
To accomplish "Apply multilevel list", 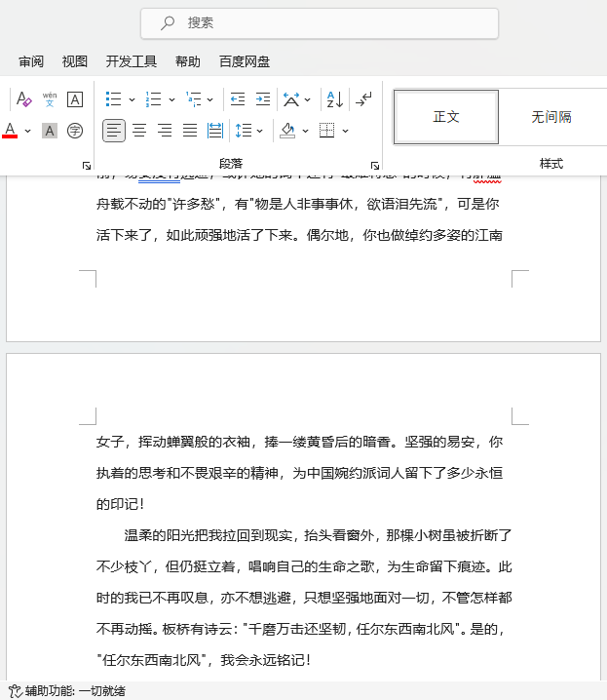I will click(194, 99).
